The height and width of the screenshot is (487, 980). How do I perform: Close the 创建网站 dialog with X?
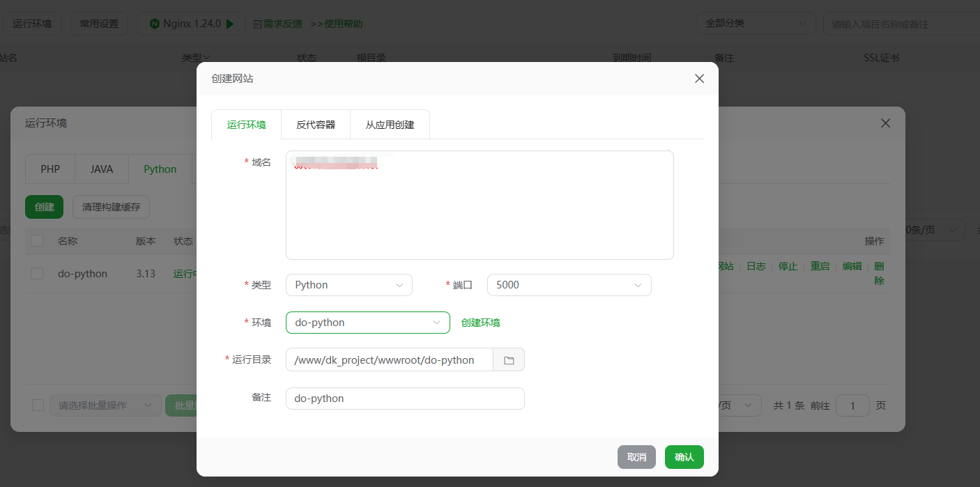[x=699, y=79]
